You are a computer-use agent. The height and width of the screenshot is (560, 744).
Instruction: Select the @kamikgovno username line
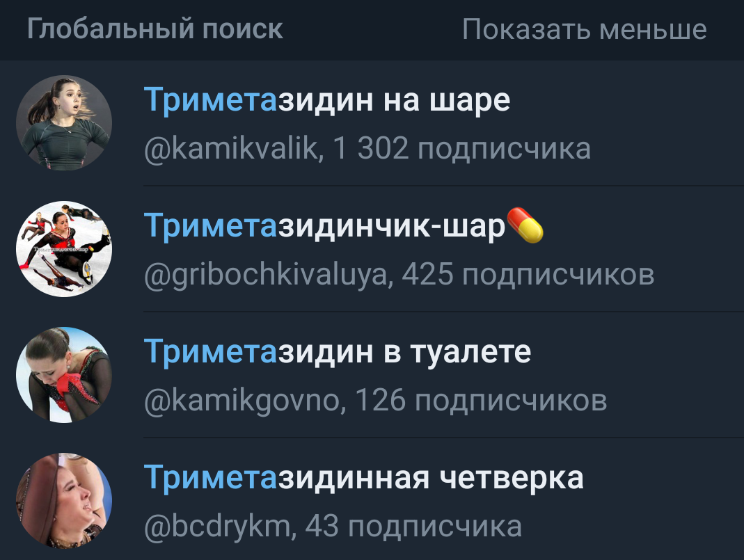point(375,400)
